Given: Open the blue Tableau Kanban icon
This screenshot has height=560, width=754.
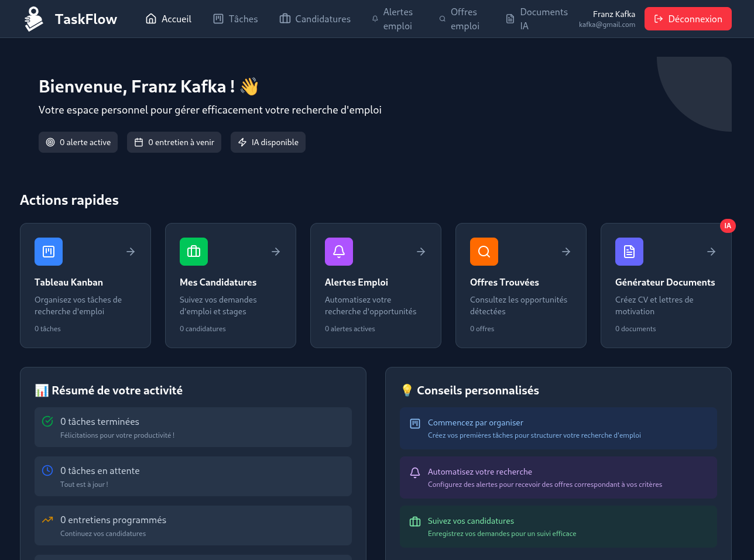Looking at the screenshot, I should (x=49, y=252).
